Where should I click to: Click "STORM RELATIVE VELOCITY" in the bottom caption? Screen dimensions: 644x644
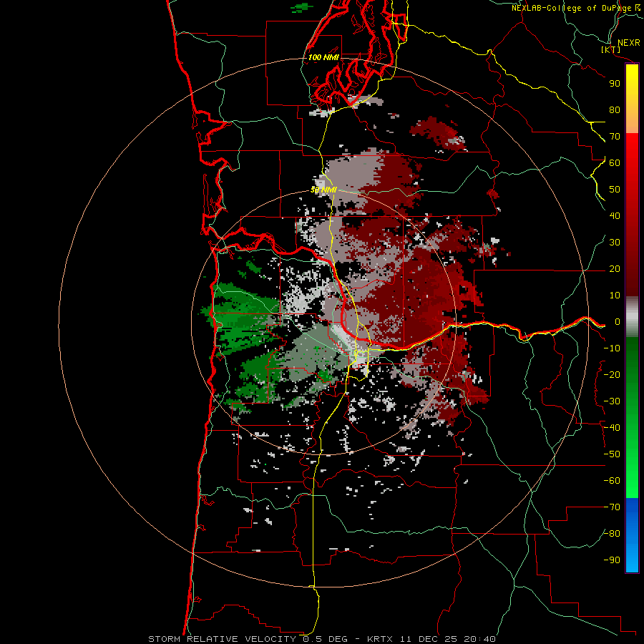click(224, 639)
